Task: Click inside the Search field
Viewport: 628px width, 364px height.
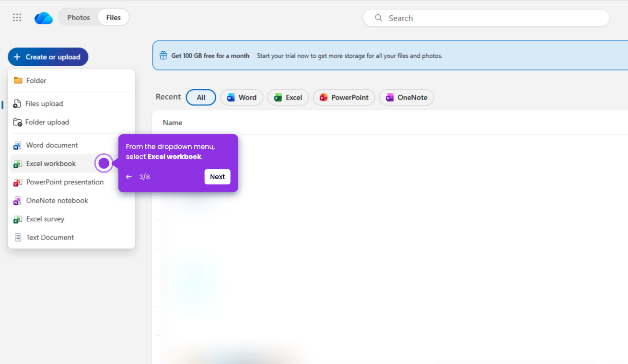Action: [x=486, y=18]
